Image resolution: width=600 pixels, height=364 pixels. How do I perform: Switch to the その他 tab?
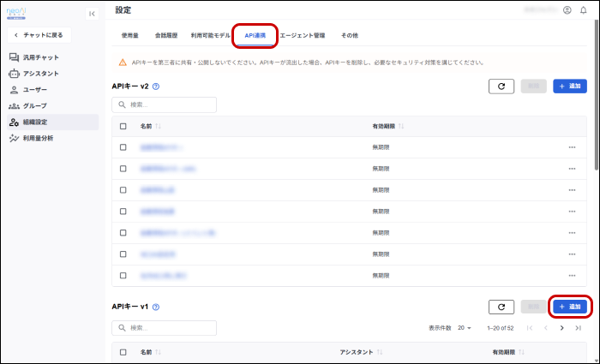[x=350, y=36]
